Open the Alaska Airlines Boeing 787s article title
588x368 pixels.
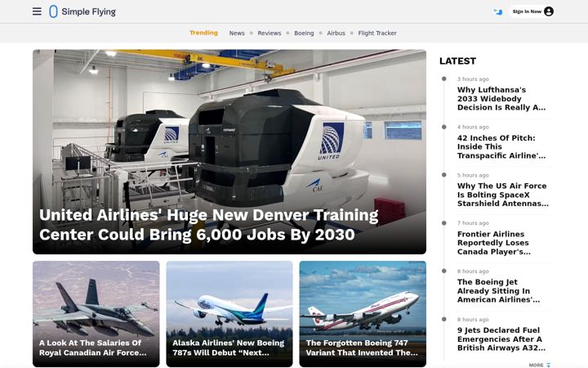pos(228,348)
